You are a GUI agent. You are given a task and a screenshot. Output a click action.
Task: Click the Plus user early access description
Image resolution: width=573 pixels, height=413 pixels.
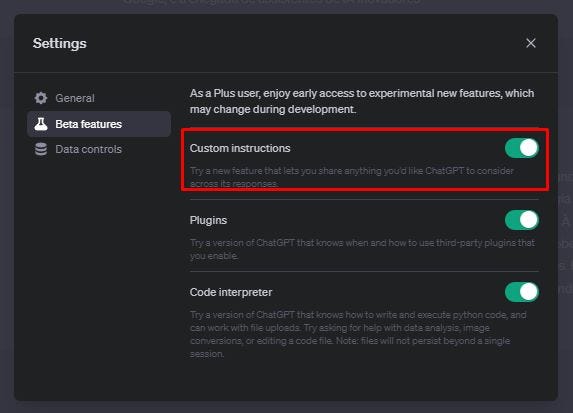[x=362, y=101]
